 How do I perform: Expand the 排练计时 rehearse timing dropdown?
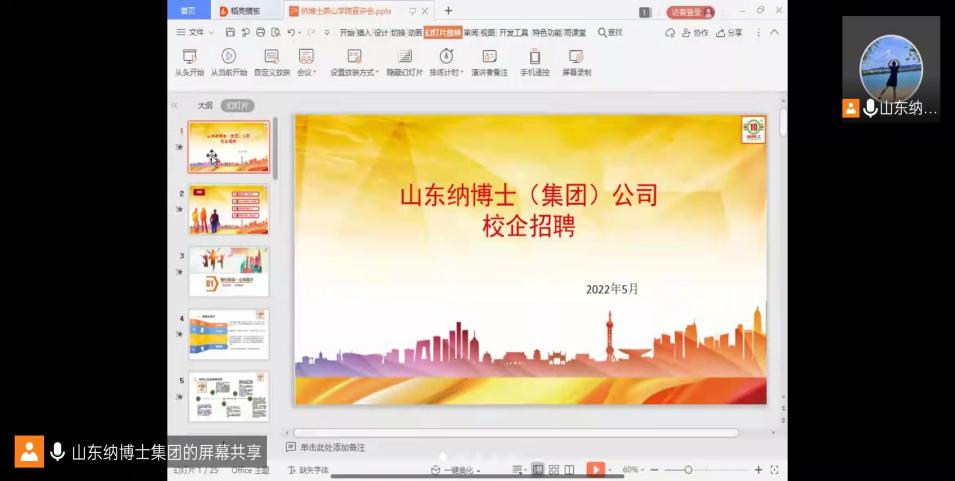[x=446, y=72]
